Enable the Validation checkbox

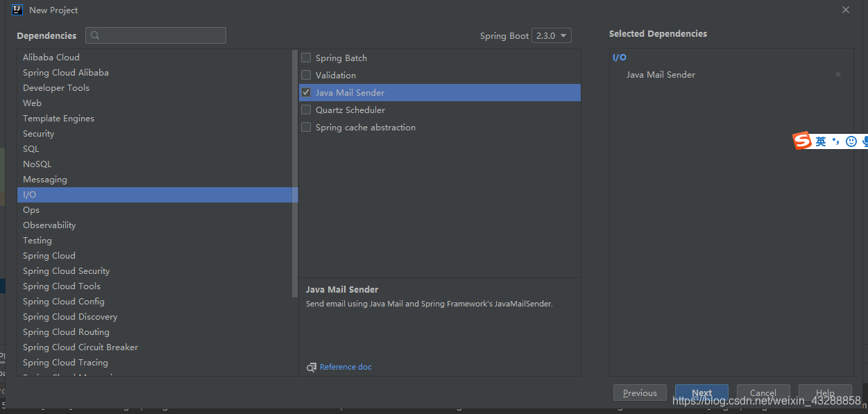306,75
